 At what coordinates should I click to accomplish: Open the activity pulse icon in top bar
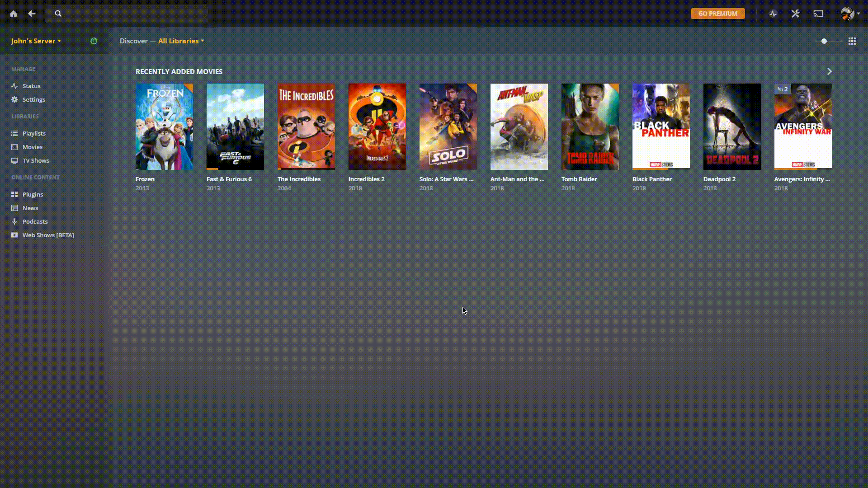(x=773, y=14)
